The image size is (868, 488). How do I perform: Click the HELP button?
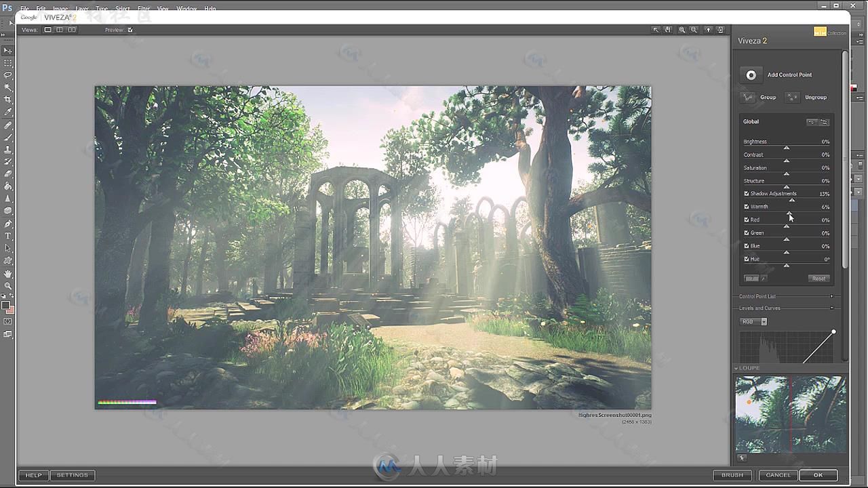tap(33, 475)
